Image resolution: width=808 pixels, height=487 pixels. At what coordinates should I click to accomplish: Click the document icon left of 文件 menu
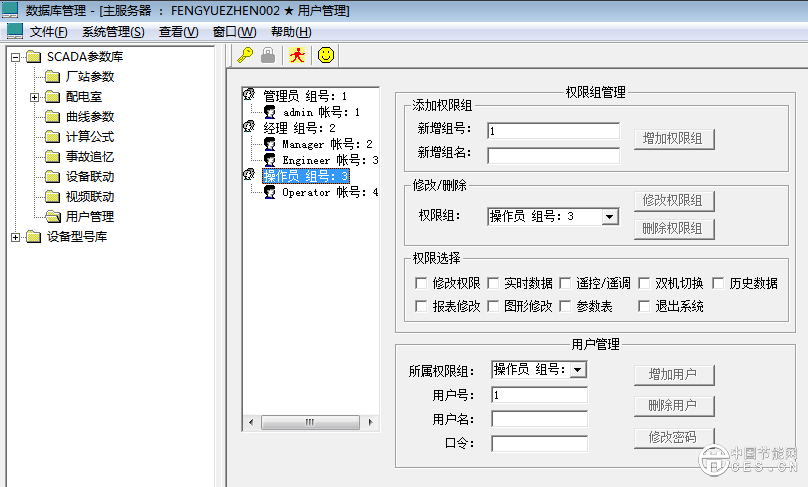point(15,31)
